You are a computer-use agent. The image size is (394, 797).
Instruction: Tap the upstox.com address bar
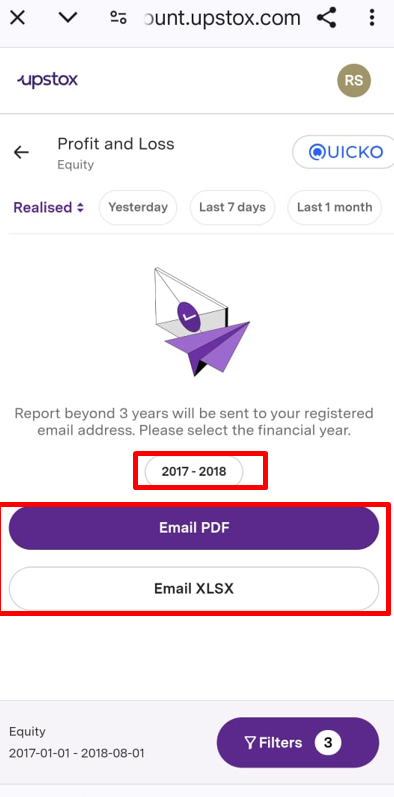pyautogui.click(x=222, y=18)
